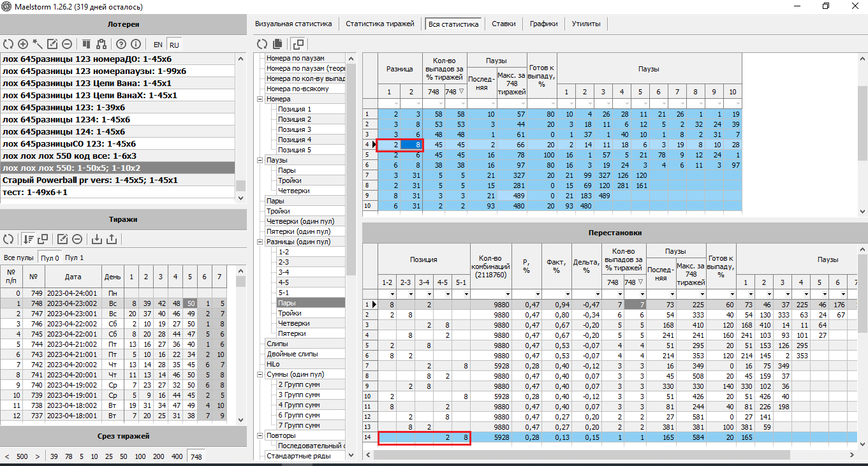This screenshot has width=868, height=466.
Task: Open the Графики tab
Action: tap(544, 24)
